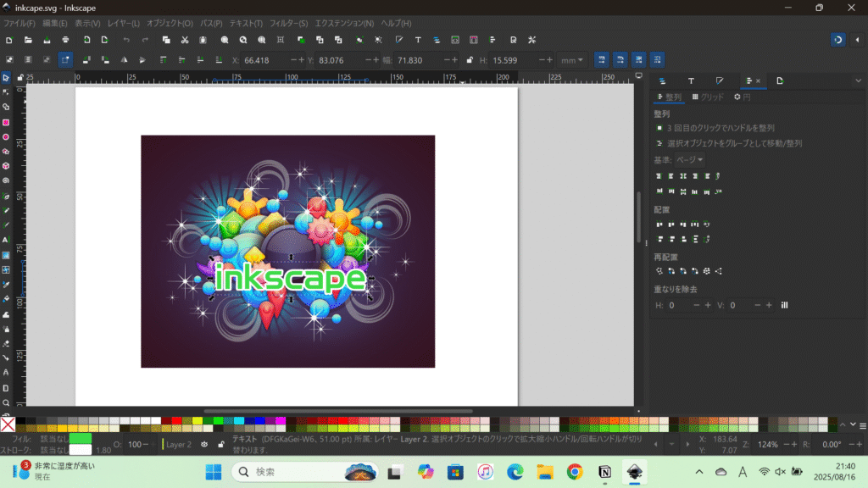868x488 pixels.
Task: Select the Zoom tool at toolbox bottom
Action: click(6, 403)
